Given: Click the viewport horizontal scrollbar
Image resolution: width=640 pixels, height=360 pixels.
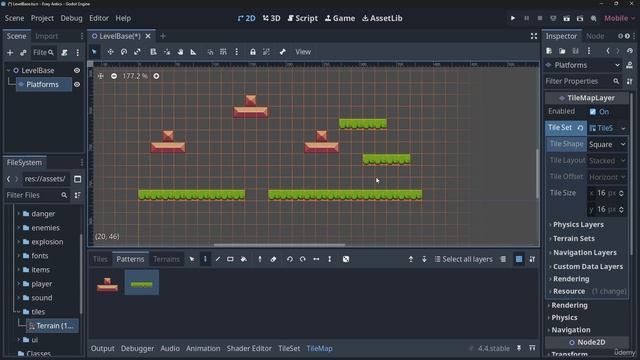Looking at the screenshot, I should pos(280,245).
